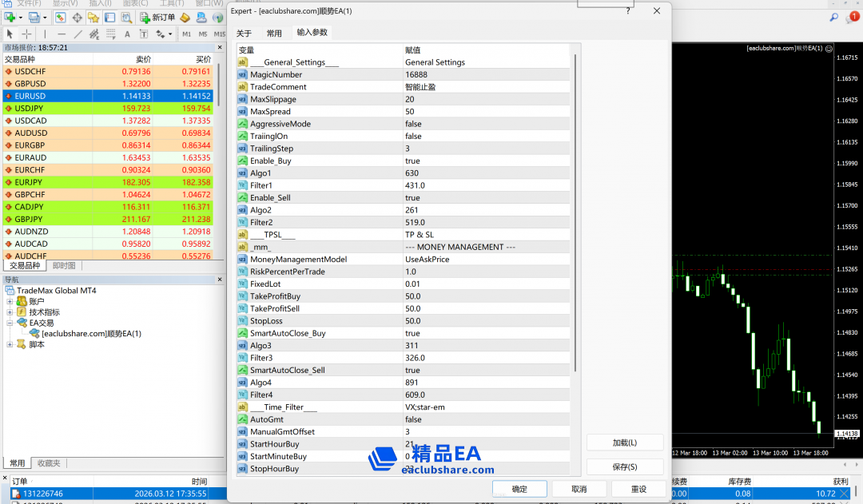Open the 关于 tab in Expert dialog
Viewport: 863px width, 504px height.
click(244, 34)
